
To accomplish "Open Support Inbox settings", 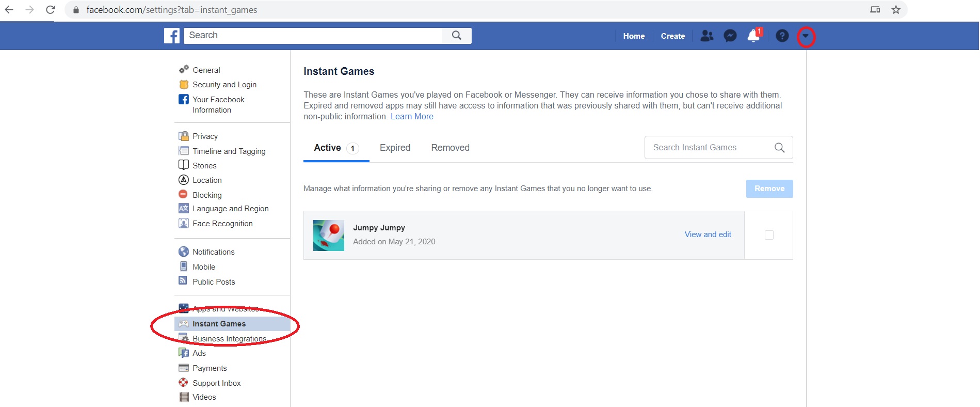I will [217, 383].
